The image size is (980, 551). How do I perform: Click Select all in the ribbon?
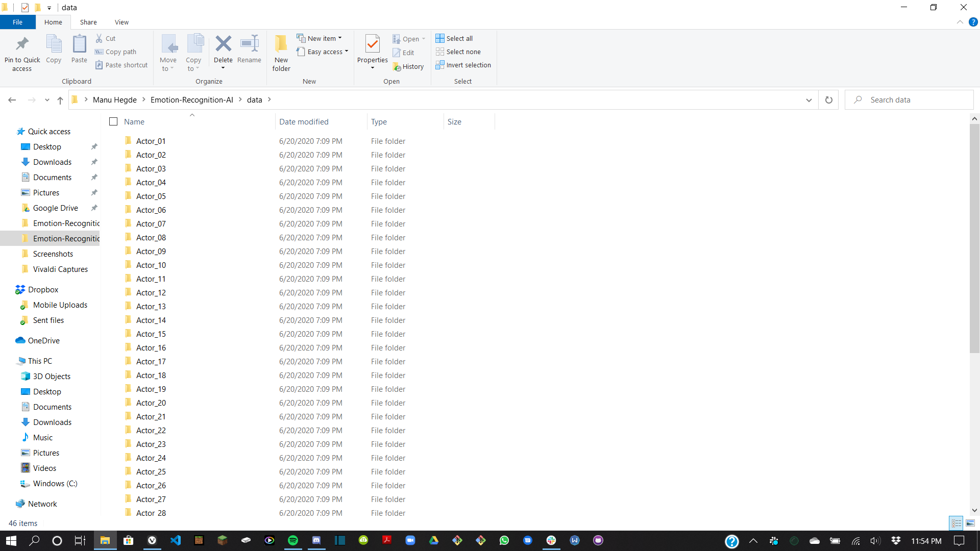coord(454,38)
